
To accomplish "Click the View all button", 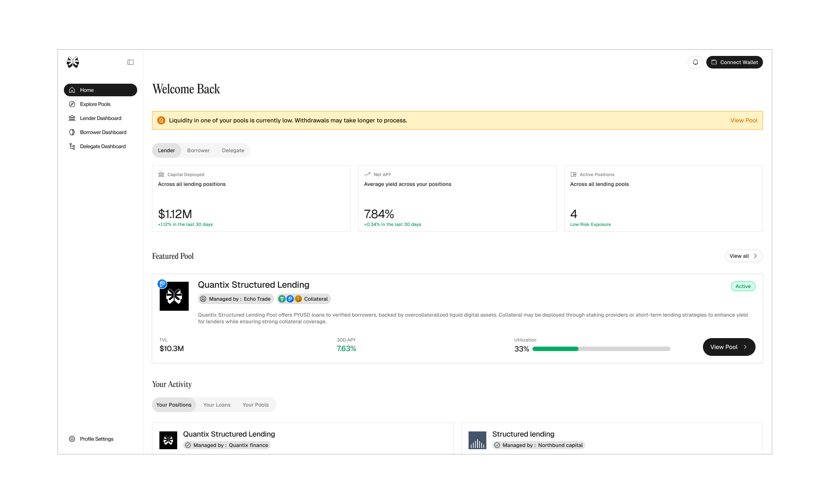I will (x=744, y=256).
